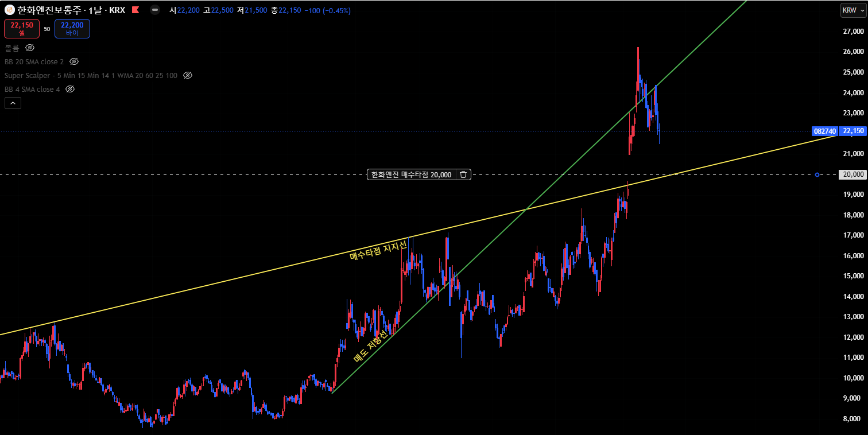
Task: Click the 14,000 price axis label
Action: point(854,297)
